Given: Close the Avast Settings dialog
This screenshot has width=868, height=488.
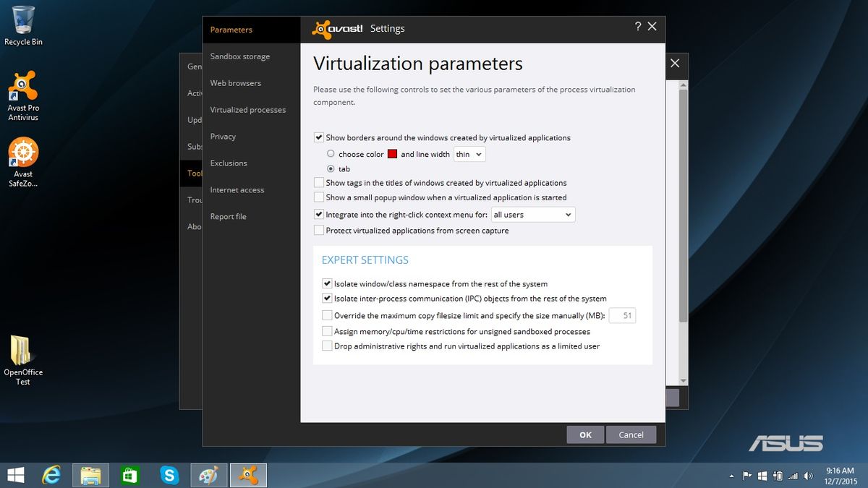Looking at the screenshot, I should [x=652, y=26].
